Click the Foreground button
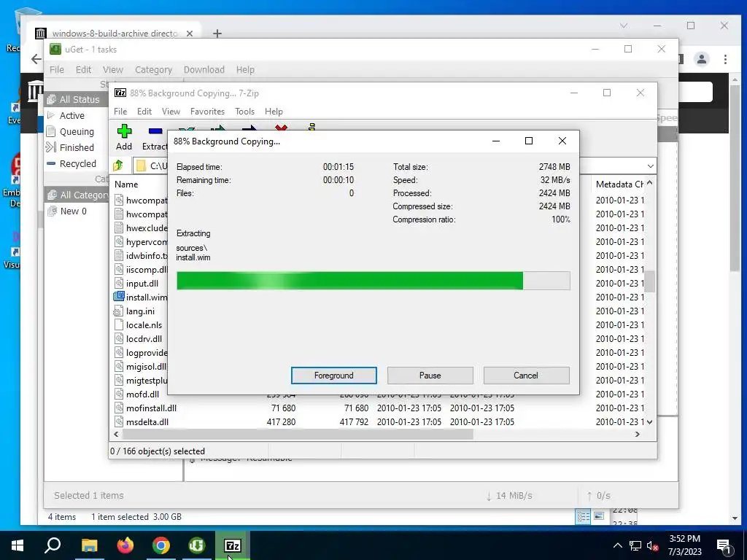This screenshot has width=747, height=560. tap(334, 376)
